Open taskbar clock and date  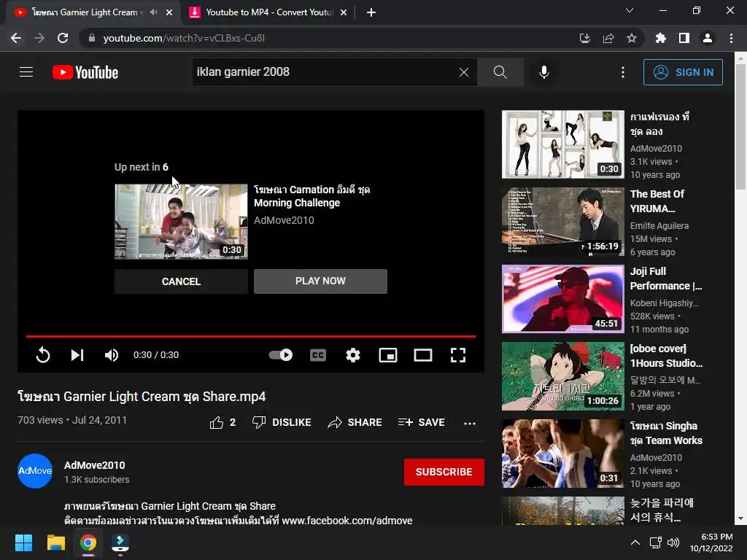click(x=711, y=542)
